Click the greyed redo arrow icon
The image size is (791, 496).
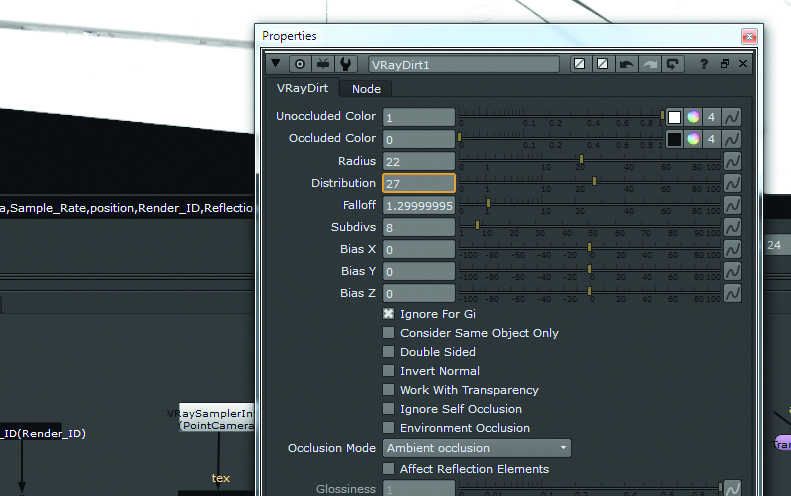point(649,64)
